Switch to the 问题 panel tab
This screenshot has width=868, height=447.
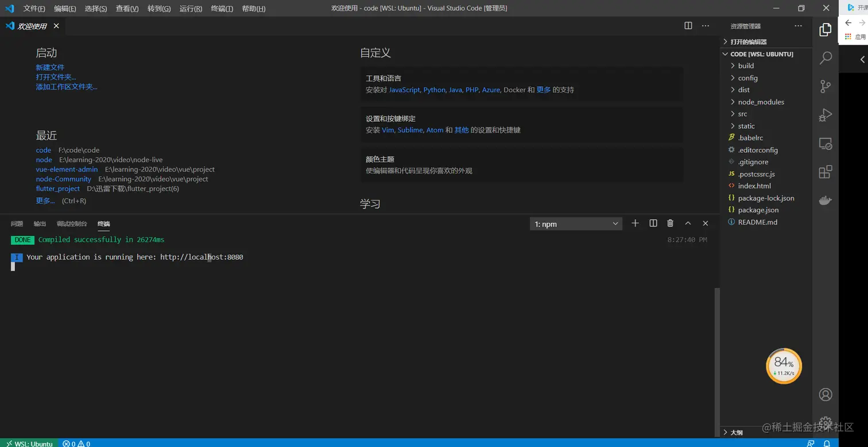coord(17,224)
